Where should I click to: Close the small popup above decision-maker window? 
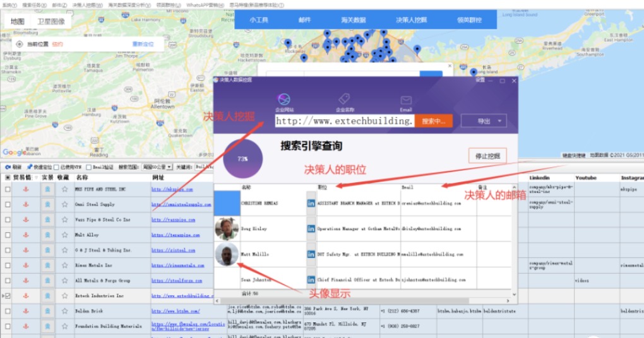[x=450, y=66]
